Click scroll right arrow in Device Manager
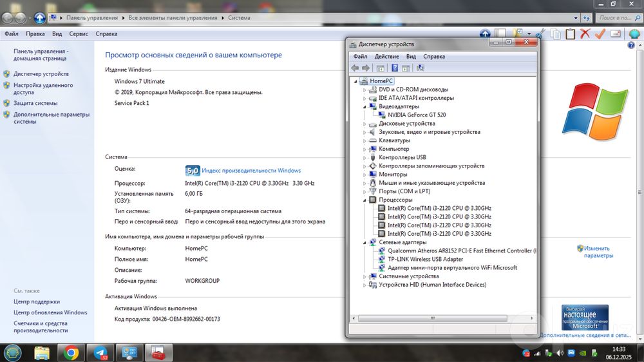Image resolution: width=644 pixels, height=362 pixels. pos(532,318)
